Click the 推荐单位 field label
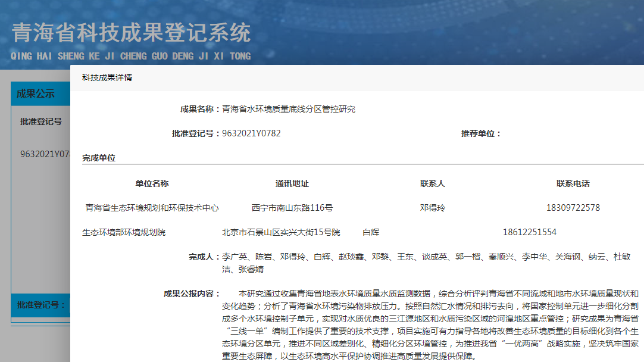Screen dimensions: 644x362 (x=481, y=133)
